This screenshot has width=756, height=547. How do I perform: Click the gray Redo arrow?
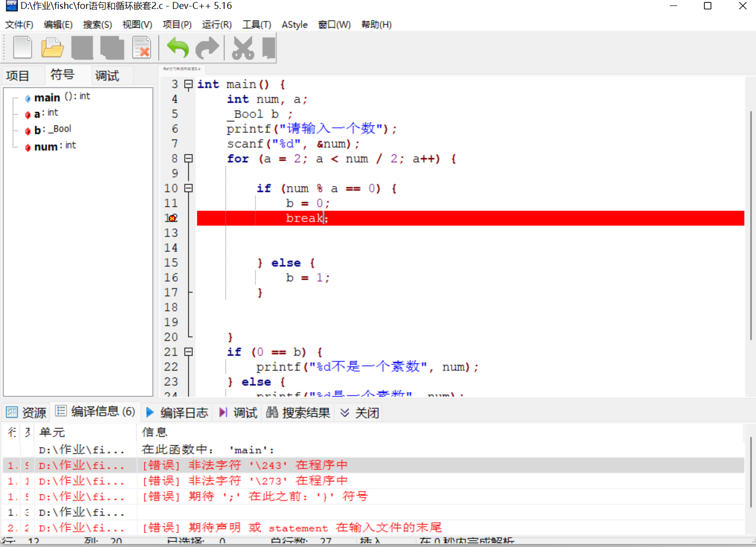click(207, 48)
